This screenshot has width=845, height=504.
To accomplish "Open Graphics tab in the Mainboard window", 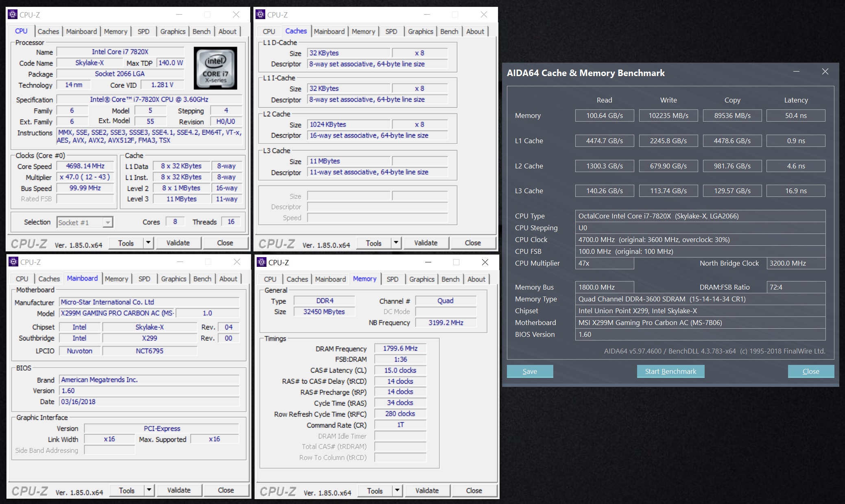I will 173,279.
